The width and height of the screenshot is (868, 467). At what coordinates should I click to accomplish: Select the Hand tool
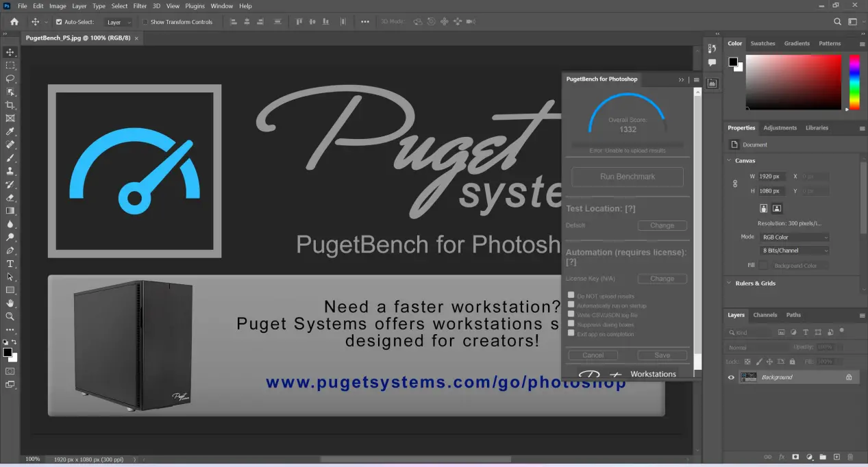pyautogui.click(x=10, y=303)
